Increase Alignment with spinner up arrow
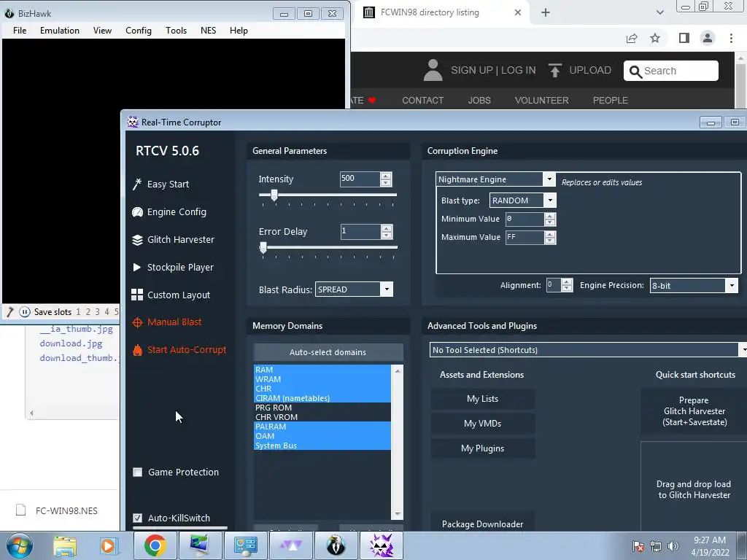This screenshot has height=560, width=747. coord(566,282)
